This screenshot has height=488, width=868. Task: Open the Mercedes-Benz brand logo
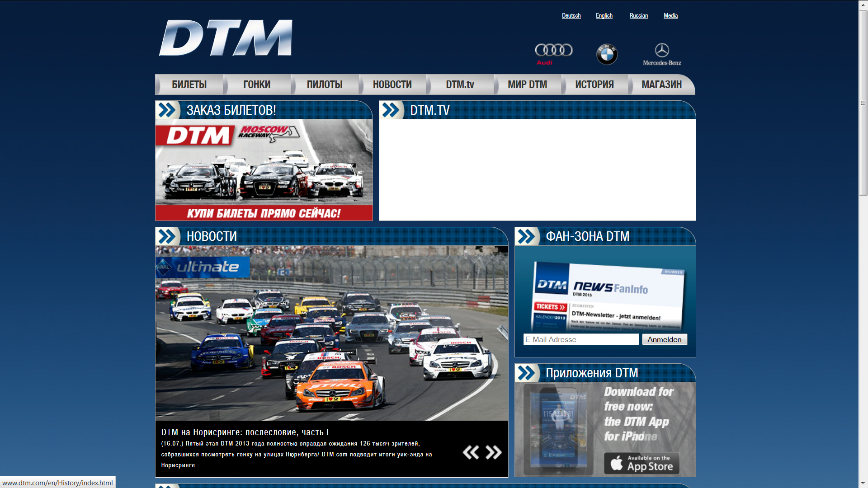(662, 54)
